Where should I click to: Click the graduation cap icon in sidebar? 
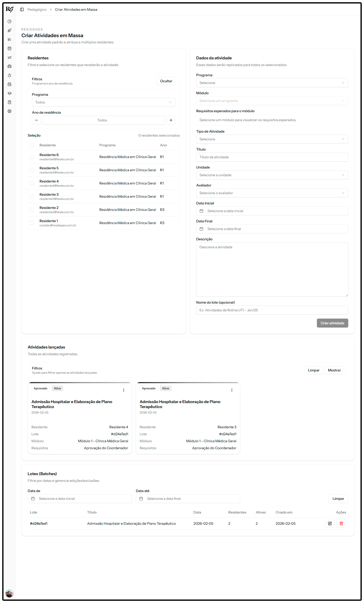[9, 93]
